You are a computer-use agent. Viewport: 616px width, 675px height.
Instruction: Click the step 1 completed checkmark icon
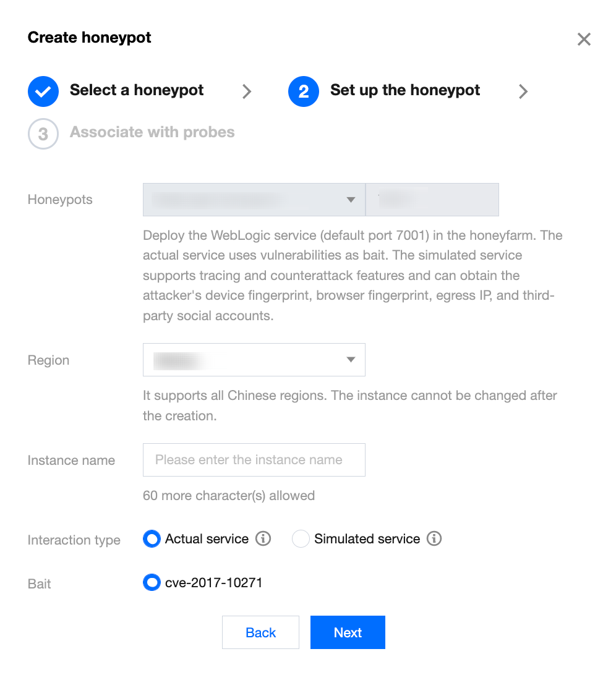click(x=43, y=91)
